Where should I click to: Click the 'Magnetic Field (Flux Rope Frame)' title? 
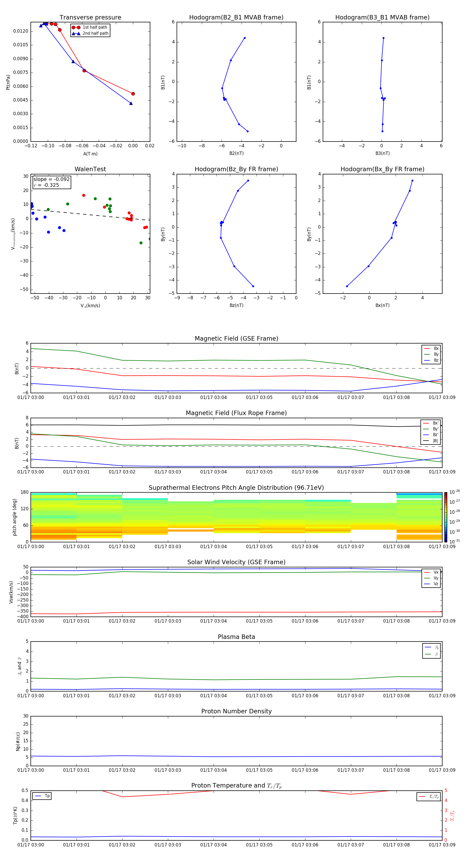[236, 413]
